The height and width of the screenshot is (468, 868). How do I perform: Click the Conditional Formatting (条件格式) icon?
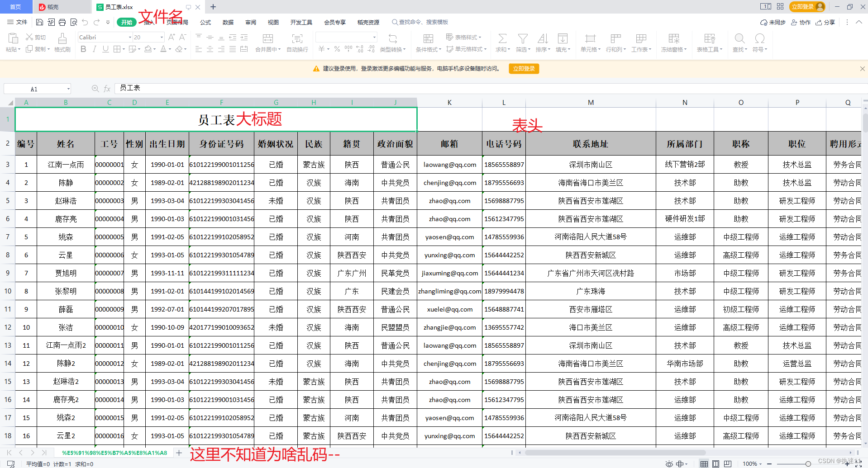tap(428, 38)
